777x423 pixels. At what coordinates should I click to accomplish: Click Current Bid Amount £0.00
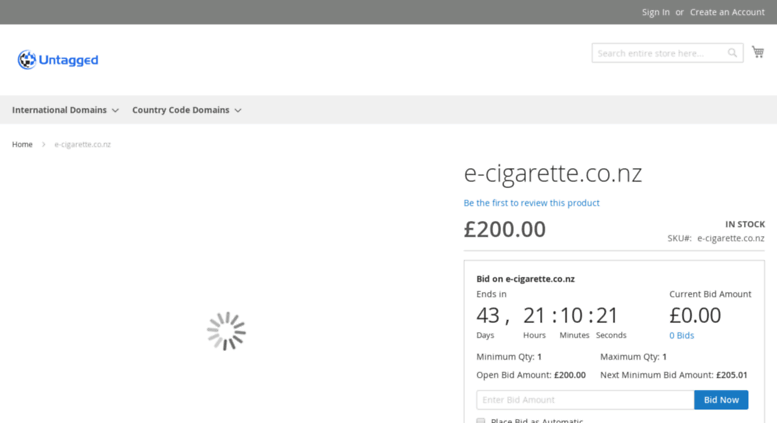pyautogui.click(x=695, y=315)
